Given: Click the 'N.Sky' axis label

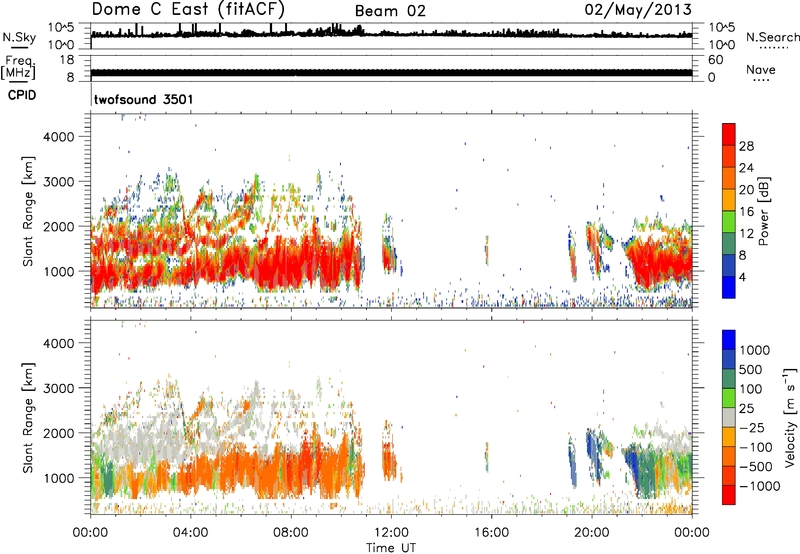Looking at the screenshot, I should coord(19,37).
